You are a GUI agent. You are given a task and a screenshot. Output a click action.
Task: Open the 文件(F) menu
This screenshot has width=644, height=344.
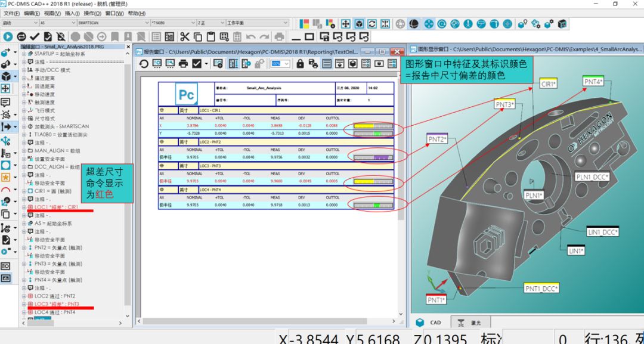tap(11, 14)
